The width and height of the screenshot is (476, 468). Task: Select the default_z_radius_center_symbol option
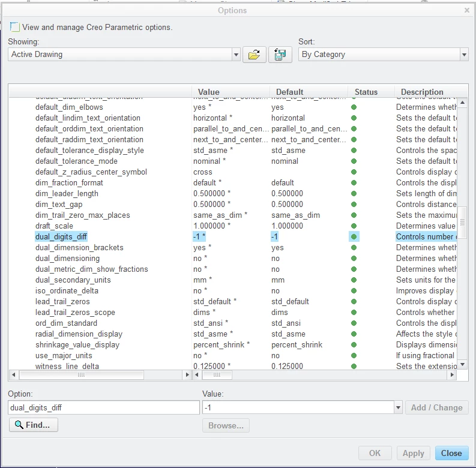pyautogui.click(x=91, y=172)
